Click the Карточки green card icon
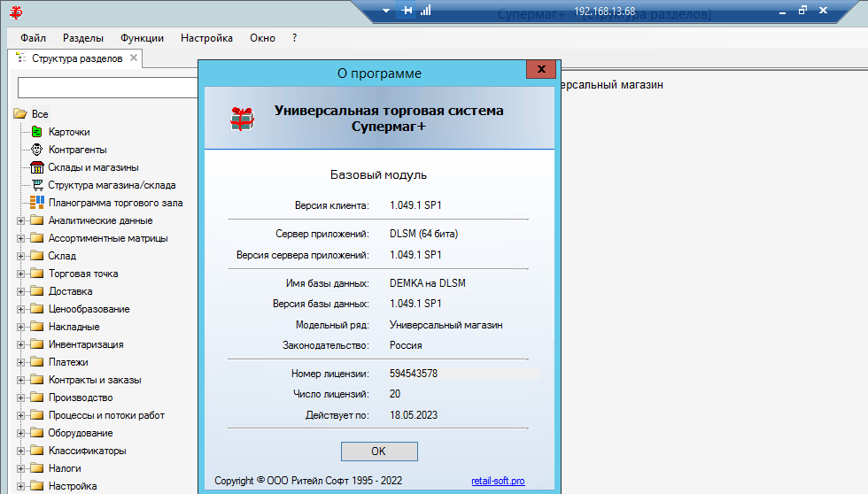 (36, 132)
